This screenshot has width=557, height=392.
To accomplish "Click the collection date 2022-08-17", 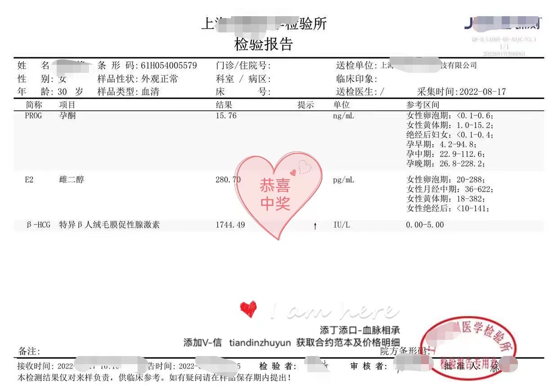I will pos(481,92).
